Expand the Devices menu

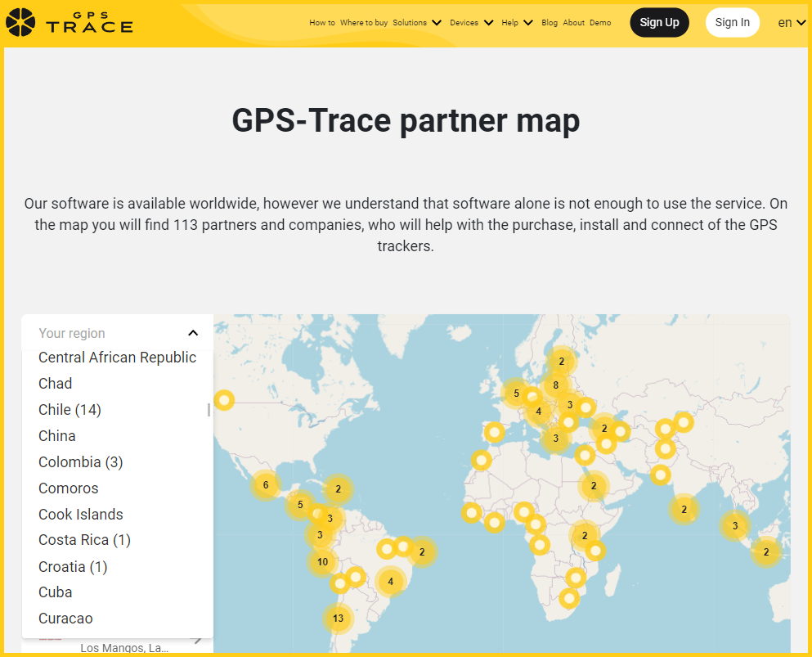tap(471, 23)
